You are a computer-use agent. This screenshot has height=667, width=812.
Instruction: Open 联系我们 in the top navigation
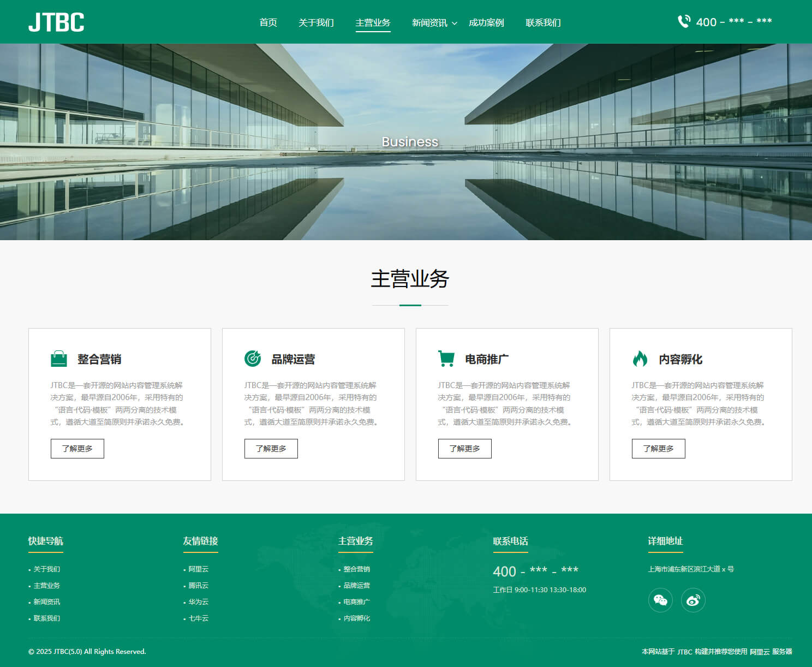click(x=543, y=22)
